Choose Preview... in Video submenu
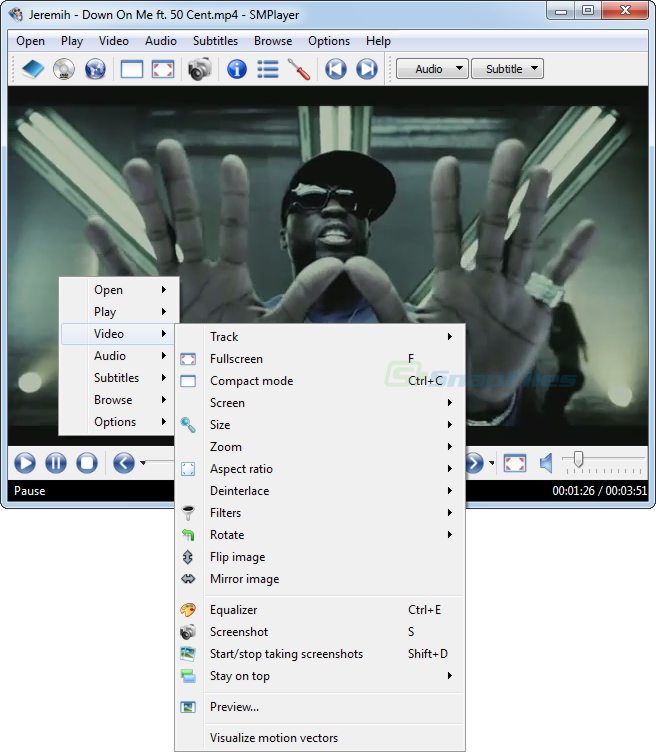 coord(320,707)
